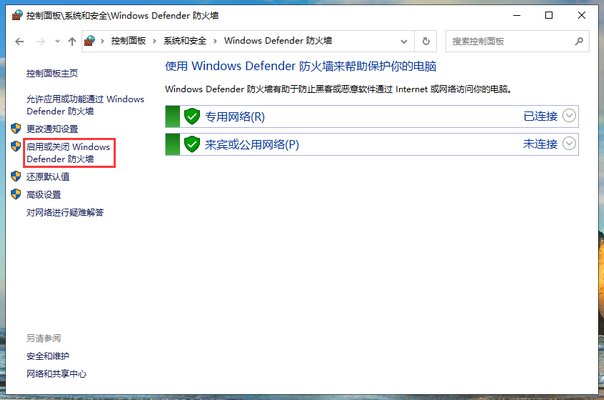Expand the 专用网络(R) section chevron

[x=569, y=115]
